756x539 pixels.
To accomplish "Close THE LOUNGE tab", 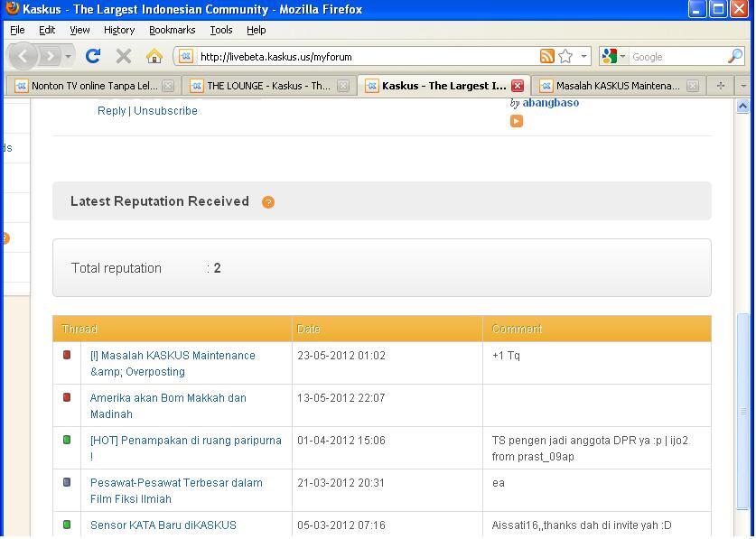I will 343,86.
